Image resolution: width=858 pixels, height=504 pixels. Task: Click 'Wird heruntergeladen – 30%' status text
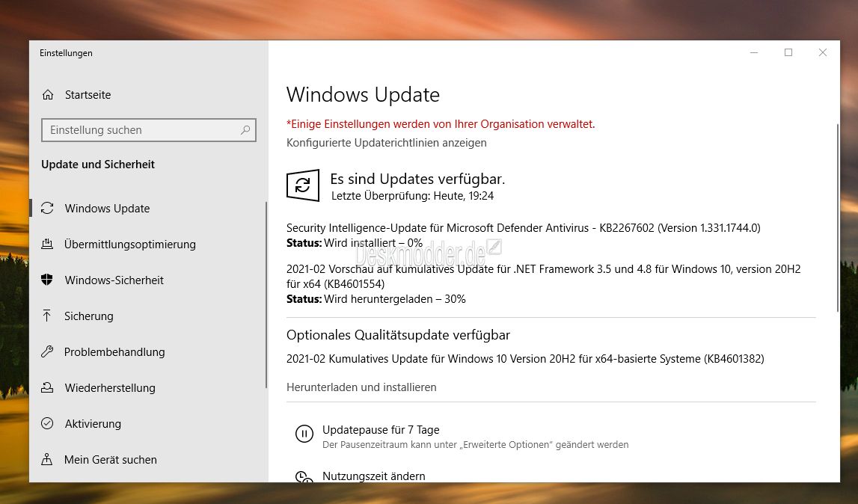(394, 299)
